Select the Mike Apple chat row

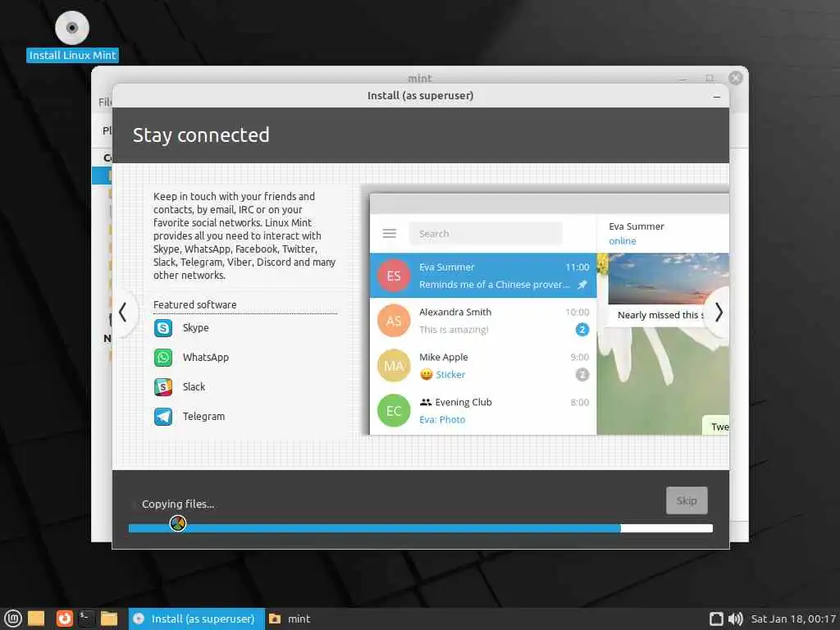click(483, 365)
